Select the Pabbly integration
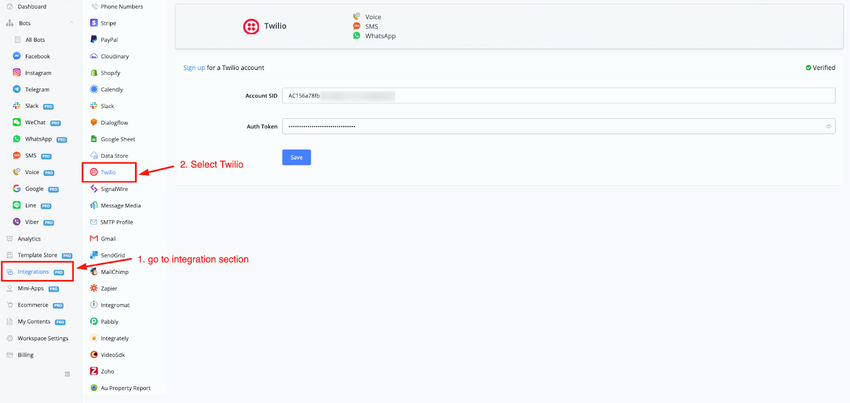The width and height of the screenshot is (850, 403). (x=104, y=322)
